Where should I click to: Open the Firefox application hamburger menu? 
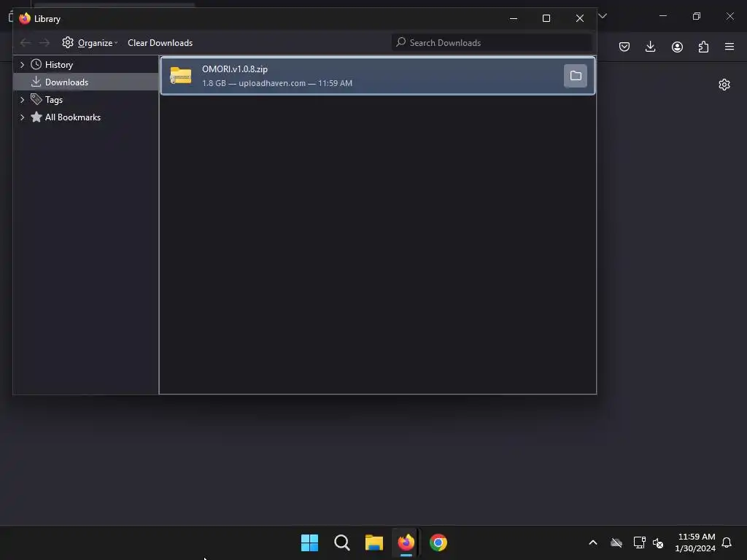click(x=729, y=47)
